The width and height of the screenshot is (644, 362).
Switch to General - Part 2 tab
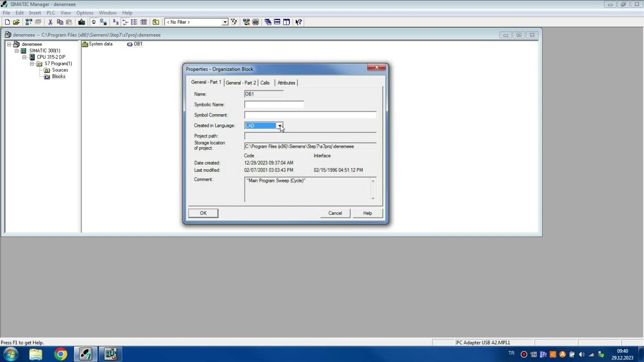point(240,82)
